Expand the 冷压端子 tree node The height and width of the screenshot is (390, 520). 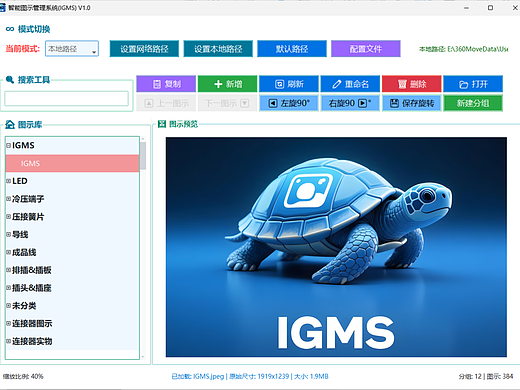coord(8,199)
